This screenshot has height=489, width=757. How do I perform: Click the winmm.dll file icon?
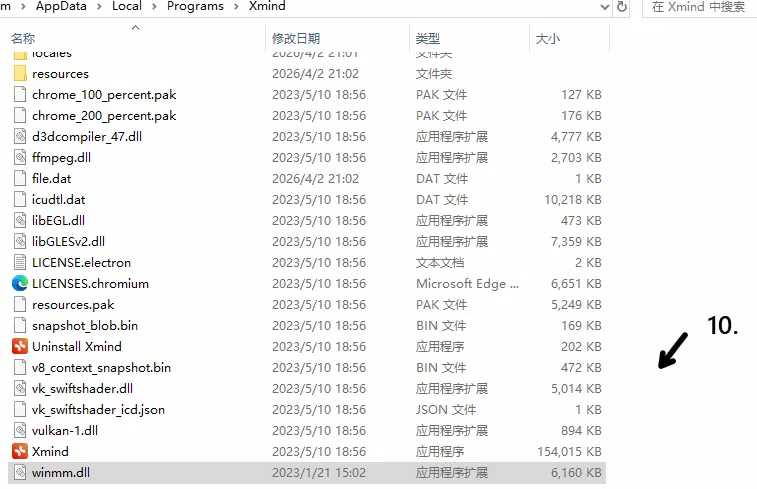click(20, 473)
